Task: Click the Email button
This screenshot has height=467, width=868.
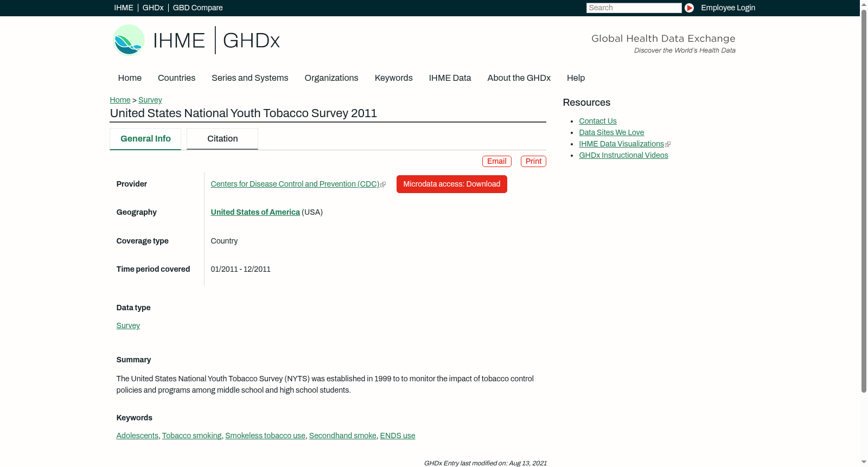Action: 497,161
